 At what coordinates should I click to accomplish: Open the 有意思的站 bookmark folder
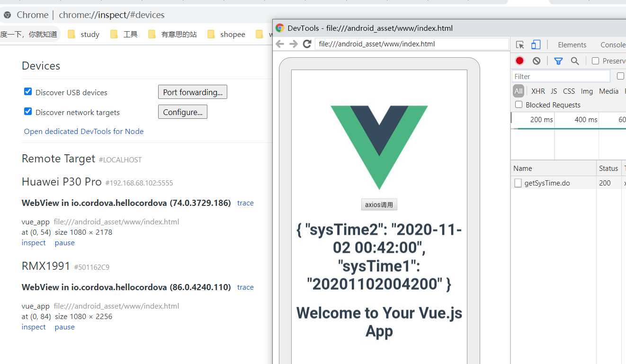[172, 34]
